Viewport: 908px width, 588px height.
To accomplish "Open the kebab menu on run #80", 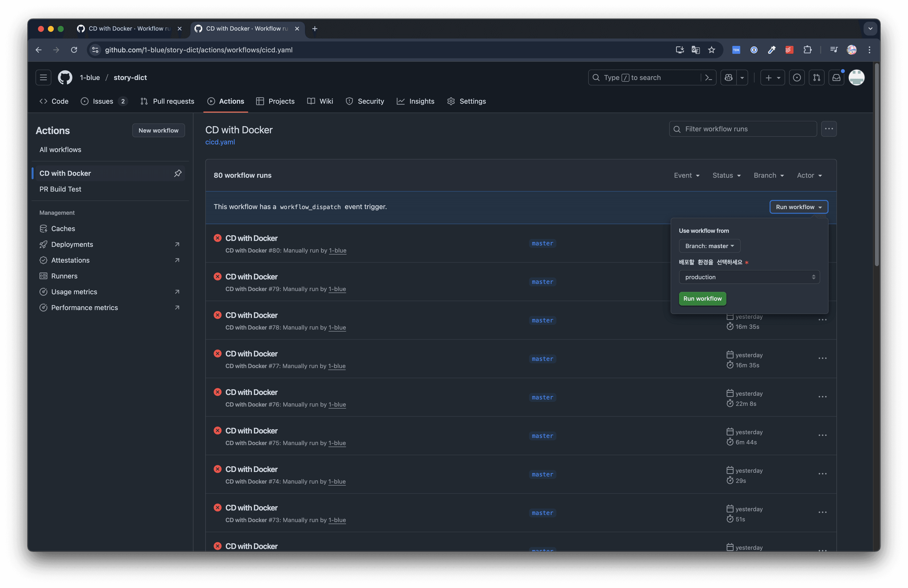I will tap(823, 243).
